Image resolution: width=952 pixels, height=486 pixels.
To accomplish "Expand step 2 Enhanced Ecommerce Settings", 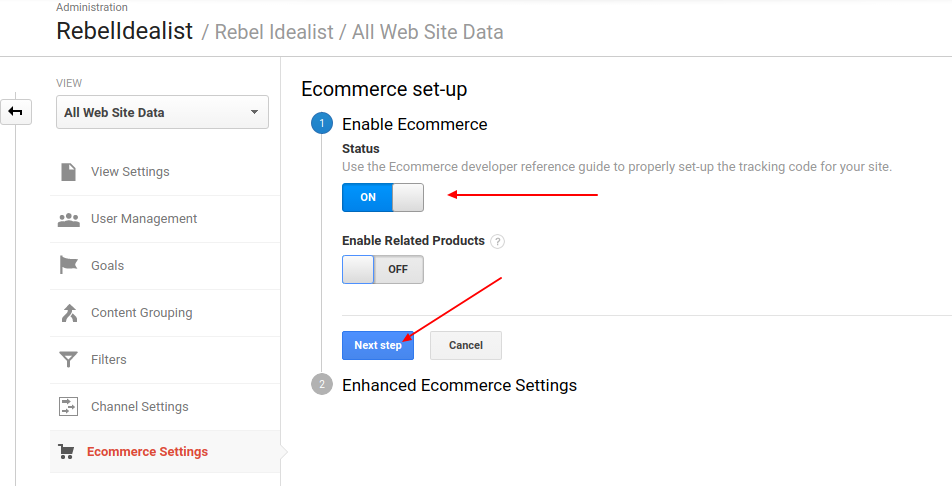I will [x=459, y=385].
